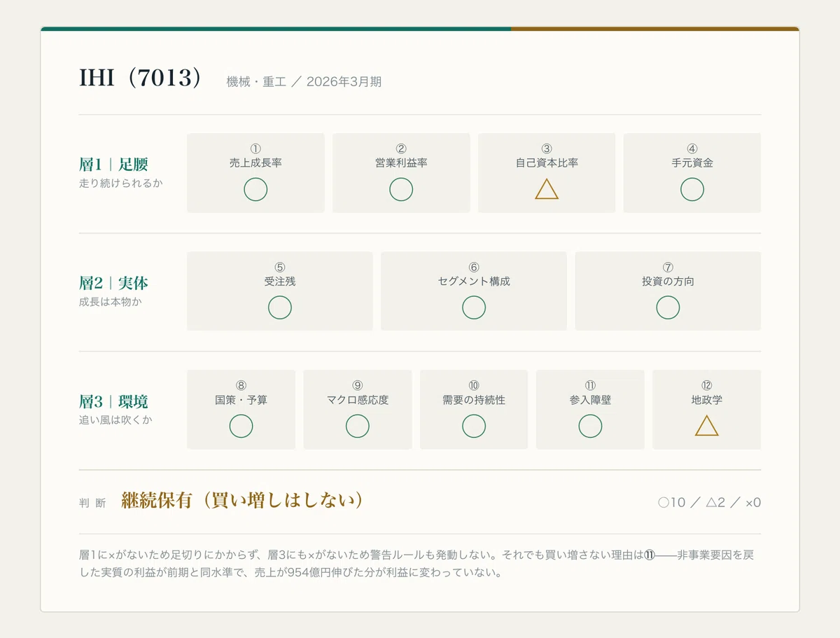Select the 需要の持続性 label text
840x638 pixels.
tap(474, 400)
